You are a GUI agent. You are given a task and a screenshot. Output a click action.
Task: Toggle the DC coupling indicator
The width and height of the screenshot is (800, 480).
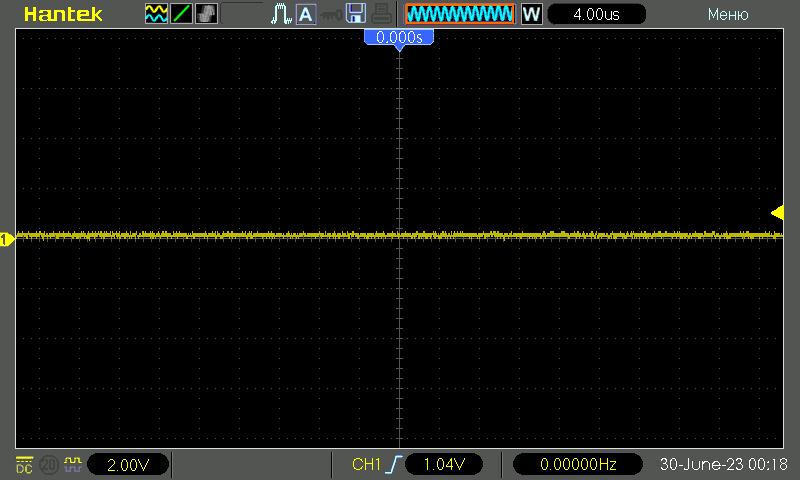pyautogui.click(x=23, y=464)
